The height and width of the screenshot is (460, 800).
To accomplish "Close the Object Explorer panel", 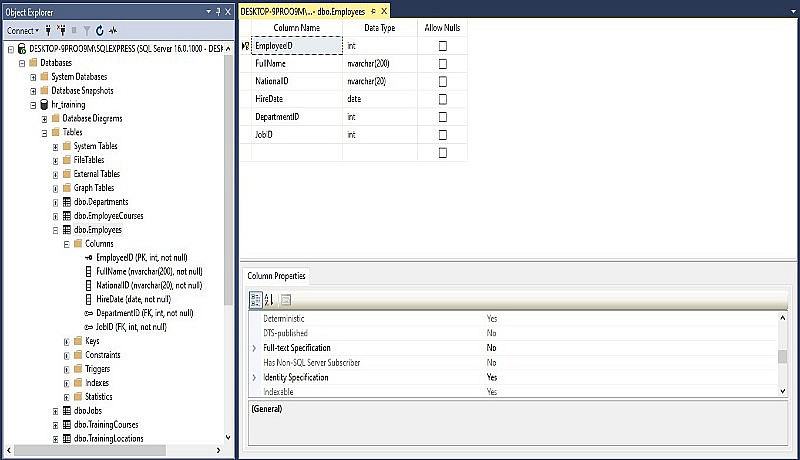I will pyautogui.click(x=228, y=12).
